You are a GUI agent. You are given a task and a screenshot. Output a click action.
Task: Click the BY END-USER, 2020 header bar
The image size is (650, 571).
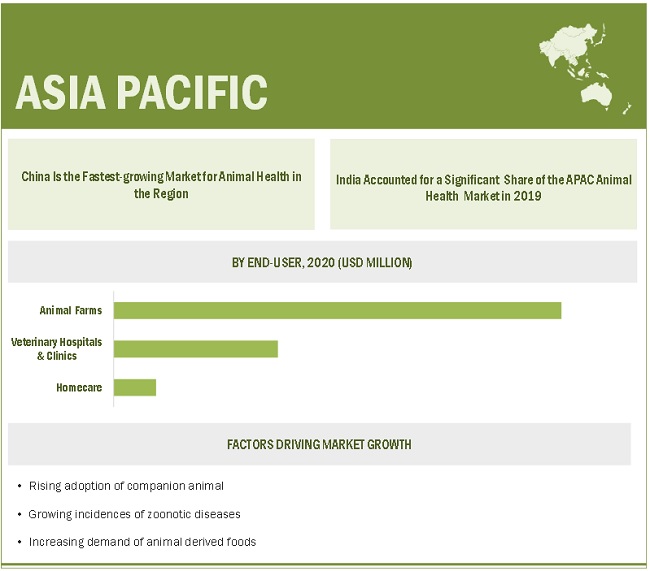point(322,262)
